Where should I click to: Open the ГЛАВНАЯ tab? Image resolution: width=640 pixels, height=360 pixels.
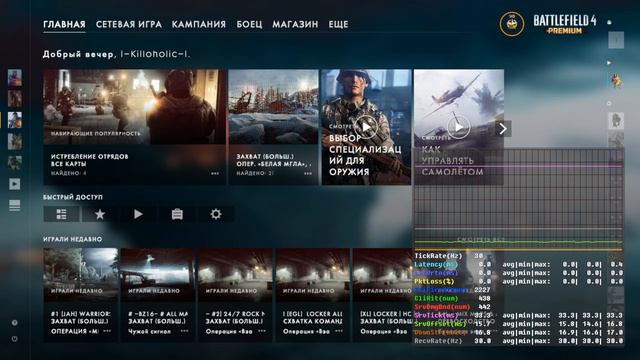point(64,24)
